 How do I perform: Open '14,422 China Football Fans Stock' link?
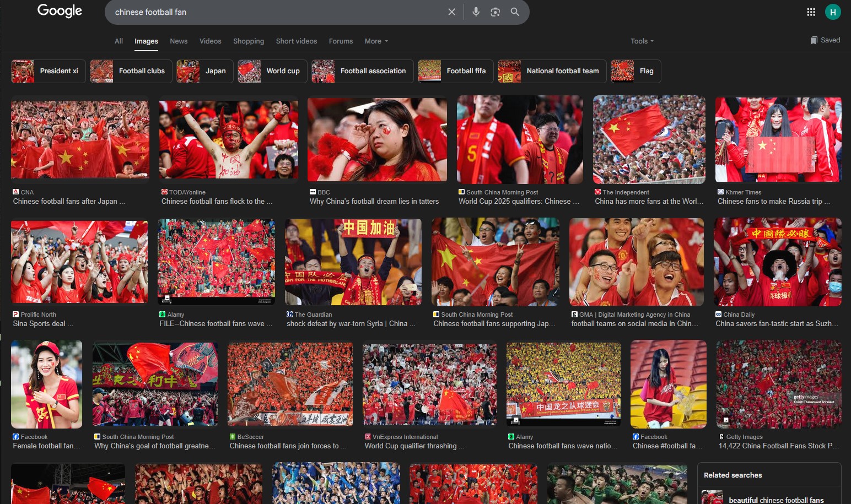click(779, 446)
